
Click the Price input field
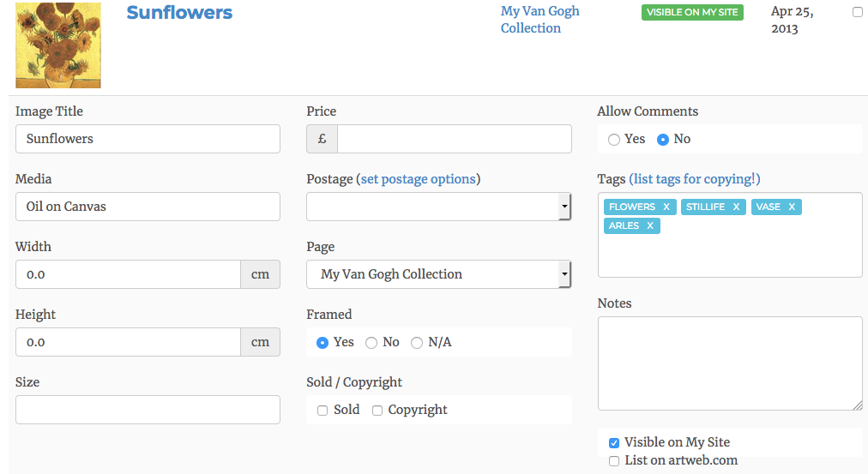click(x=454, y=139)
